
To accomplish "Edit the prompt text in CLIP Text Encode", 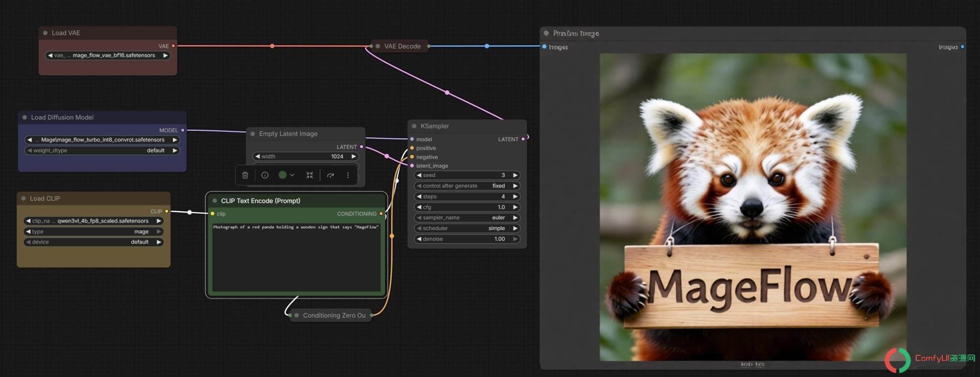I will coord(296,256).
